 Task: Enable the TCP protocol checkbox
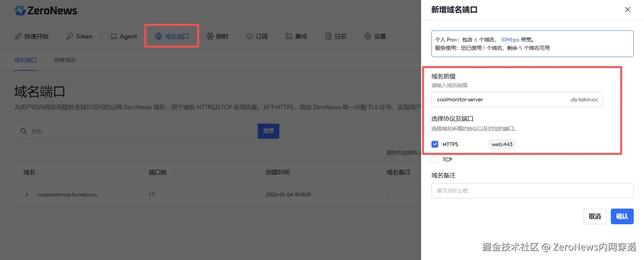click(435, 160)
